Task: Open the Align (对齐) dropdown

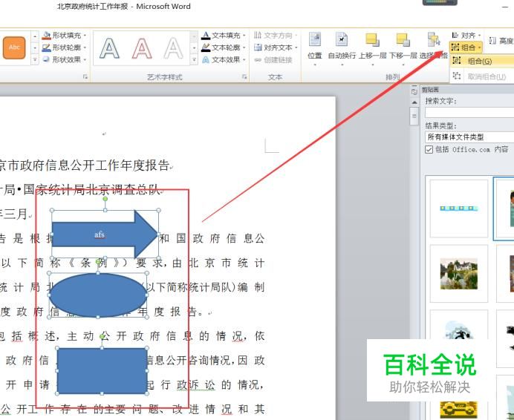Action: [x=466, y=35]
